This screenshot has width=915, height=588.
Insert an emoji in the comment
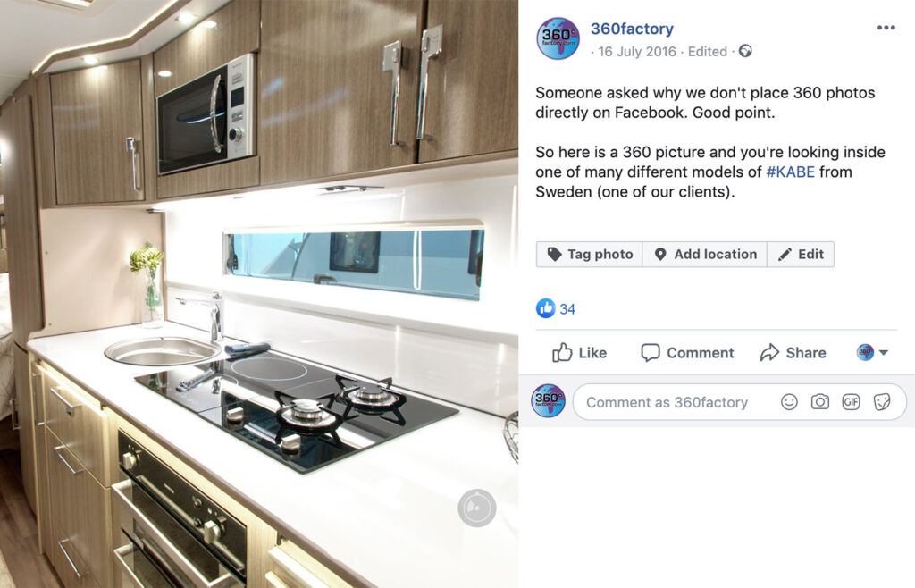pyautogui.click(x=789, y=402)
